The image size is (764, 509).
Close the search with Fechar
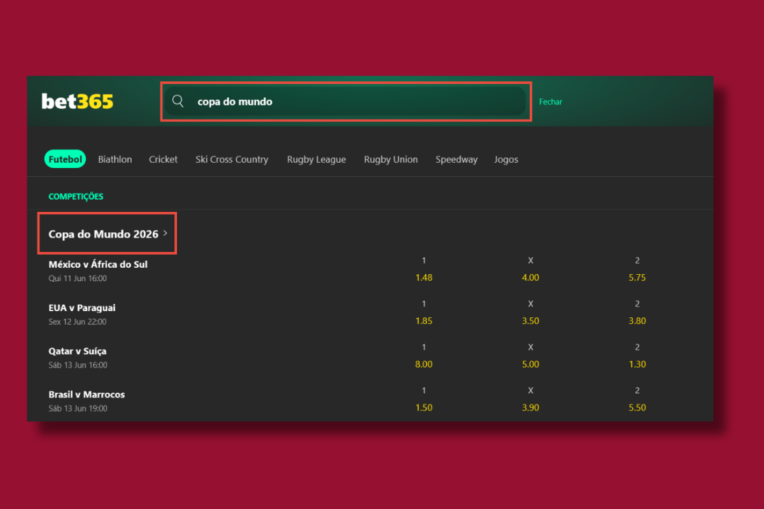coord(550,102)
